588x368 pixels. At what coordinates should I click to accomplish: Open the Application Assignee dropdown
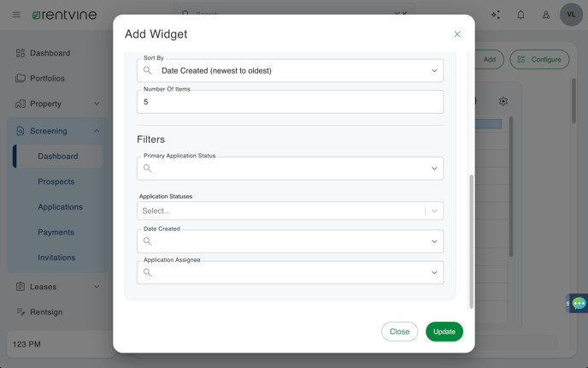291,272
